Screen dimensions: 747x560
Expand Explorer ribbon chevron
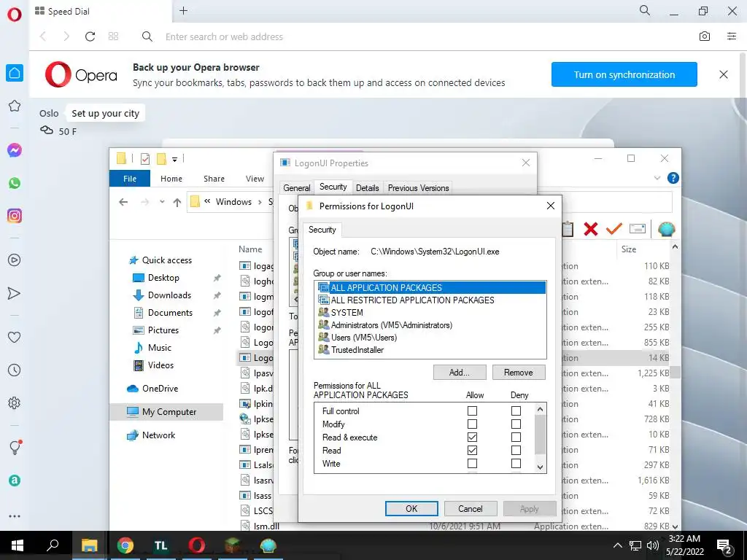pyautogui.click(x=657, y=178)
